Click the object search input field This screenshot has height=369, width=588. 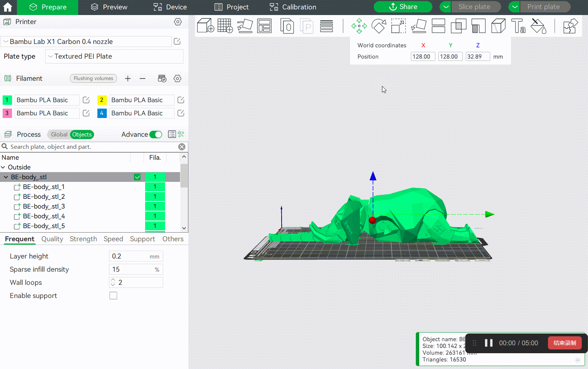point(92,147)
